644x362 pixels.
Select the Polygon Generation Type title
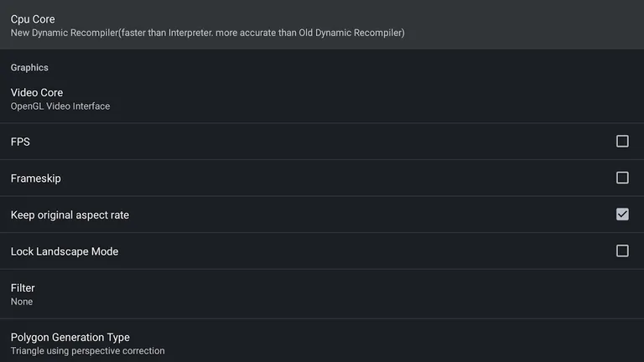click(x=70, y=337)
